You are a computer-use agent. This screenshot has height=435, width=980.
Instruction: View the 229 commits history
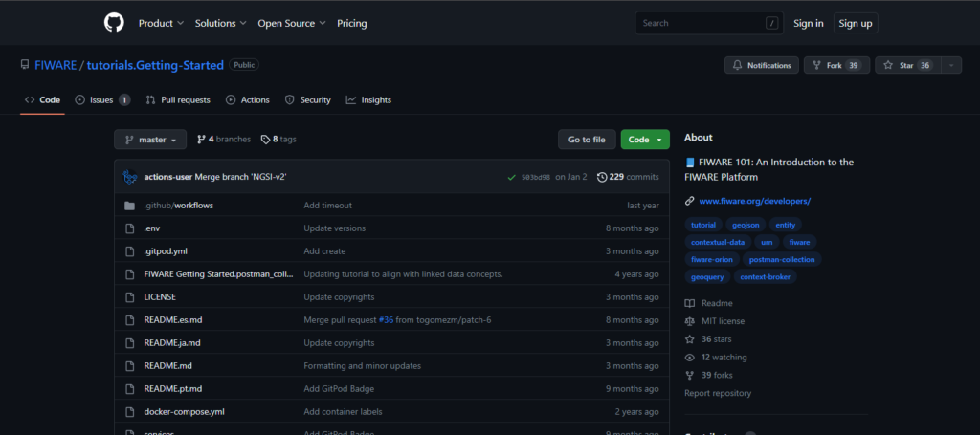pos(628,177)
